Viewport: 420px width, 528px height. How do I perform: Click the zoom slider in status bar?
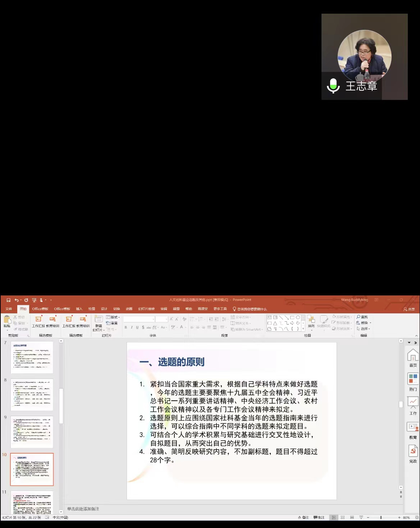(381, 518)
